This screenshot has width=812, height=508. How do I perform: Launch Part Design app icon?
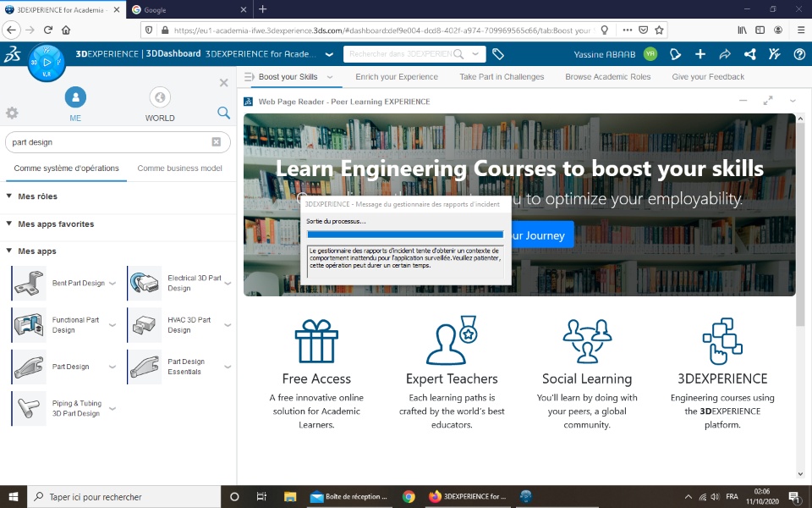coord(29,367)
